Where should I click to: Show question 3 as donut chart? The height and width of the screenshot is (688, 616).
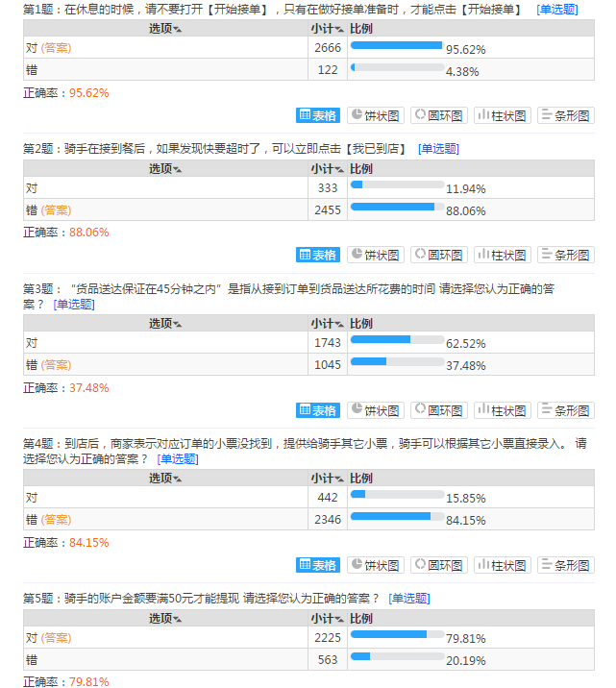(439, 410)
